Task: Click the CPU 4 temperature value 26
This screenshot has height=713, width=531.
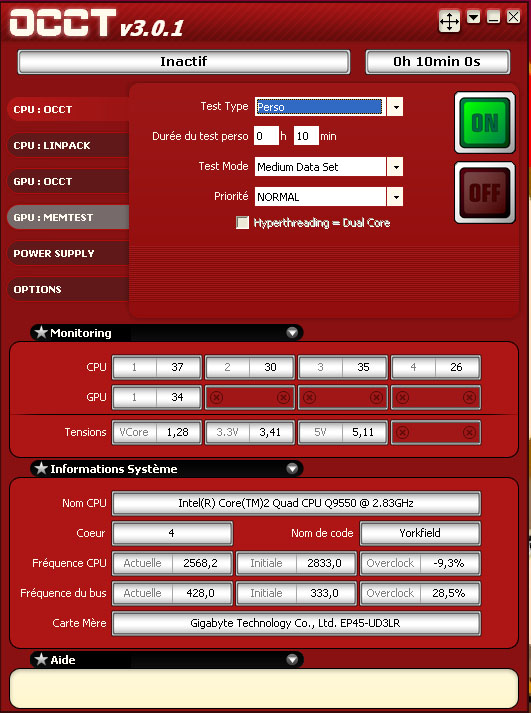Action: (x=457, y=367)
